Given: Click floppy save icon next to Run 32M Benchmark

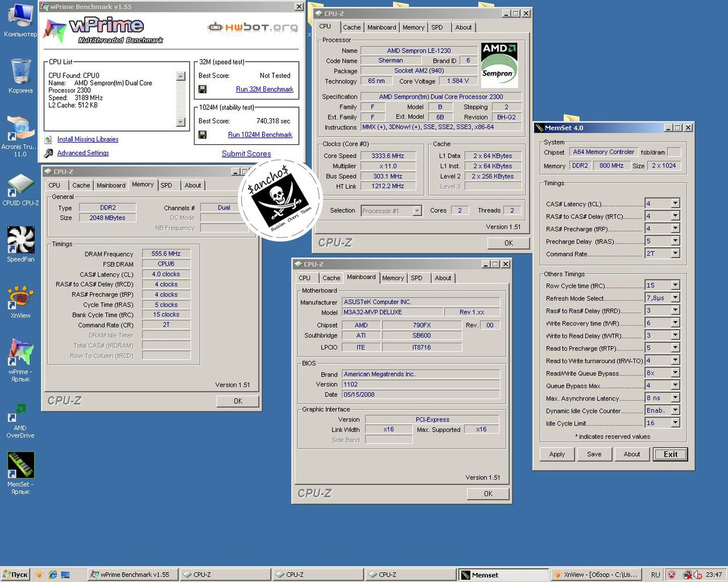Looking at the screenshot, I should coord(203,89).
